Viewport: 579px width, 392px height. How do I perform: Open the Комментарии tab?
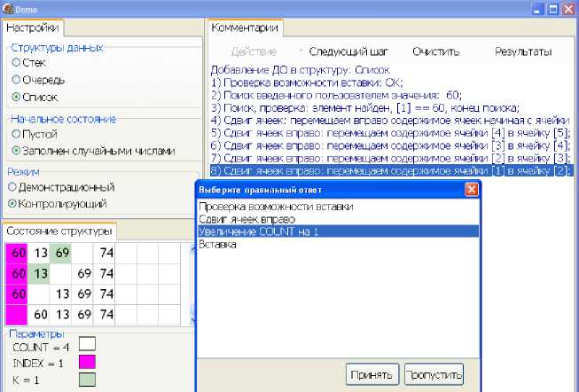click(244, 28)
